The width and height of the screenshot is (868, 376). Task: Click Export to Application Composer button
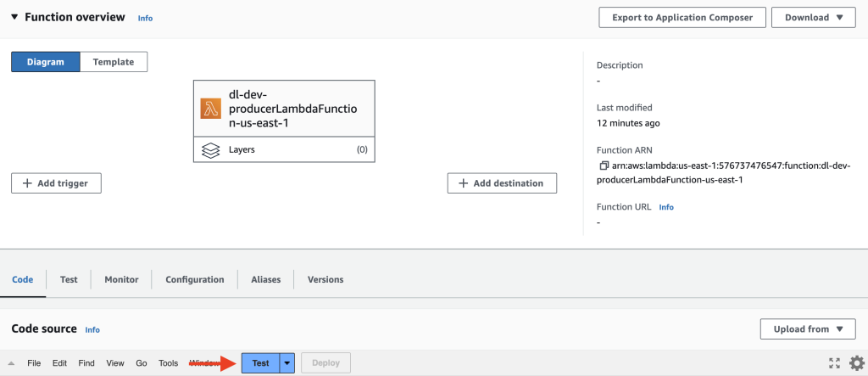pyautogui.click(x=682, y=17)
